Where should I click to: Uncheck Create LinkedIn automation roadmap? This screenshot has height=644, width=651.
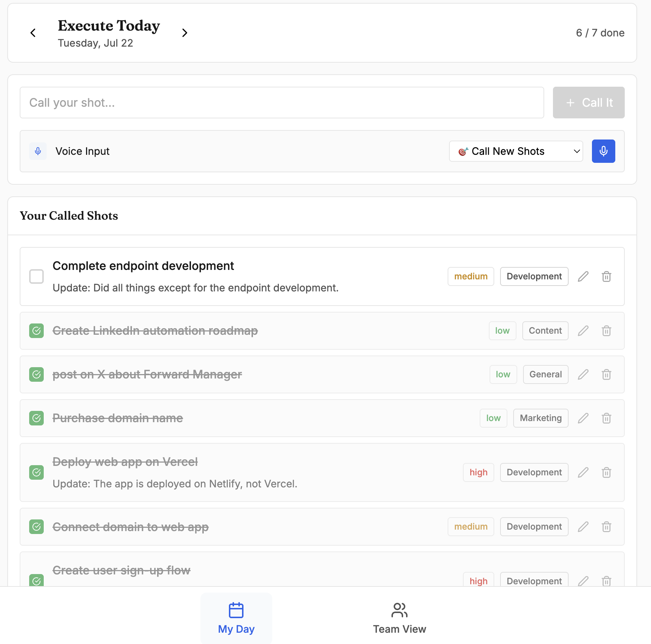pos(36,331)
